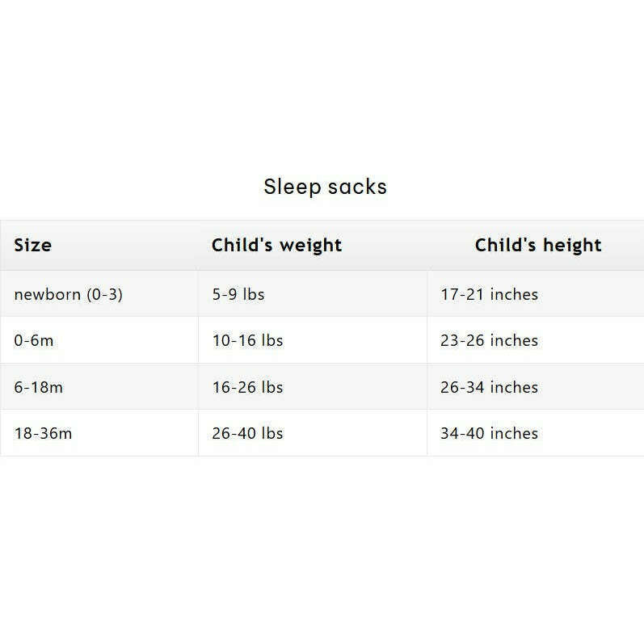644x644 pixels.
Task: Click the word "Sleep" in the title
Action: pos(286,187)
